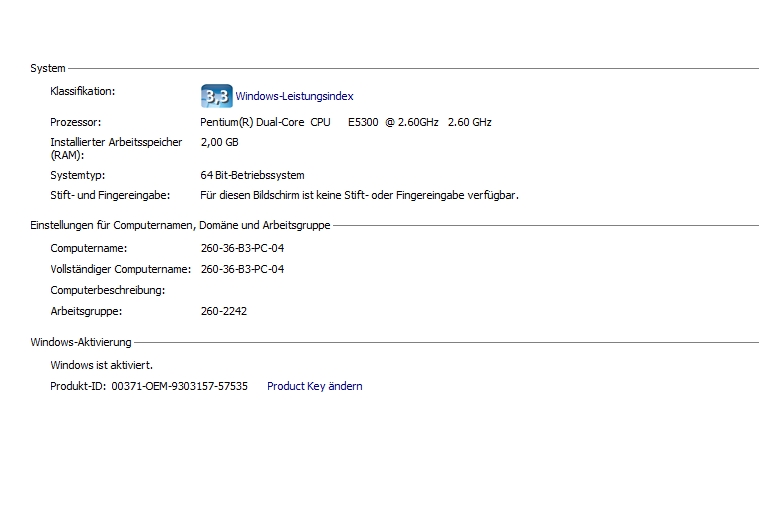Click the Arbeitsgruppe label
This screenshot has width=759, height=506.
tap(86, 311)
